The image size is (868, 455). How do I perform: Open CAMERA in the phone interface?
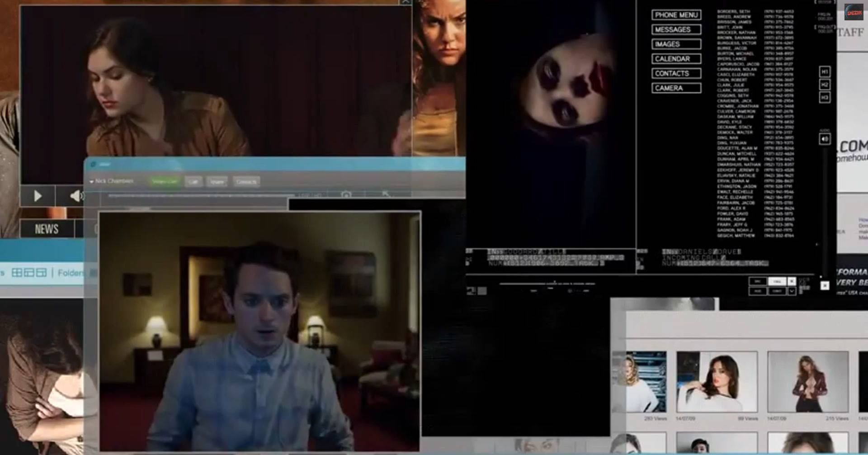pyautogui.click(x=676, y=88)
